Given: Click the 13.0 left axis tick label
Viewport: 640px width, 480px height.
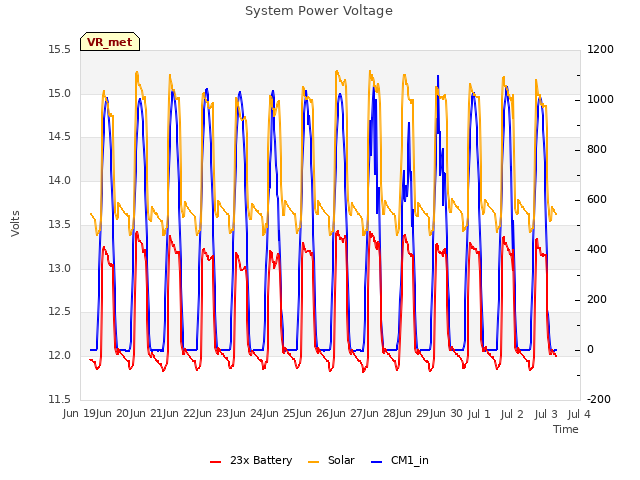Looking at the screenshot, I should point(60,268).
